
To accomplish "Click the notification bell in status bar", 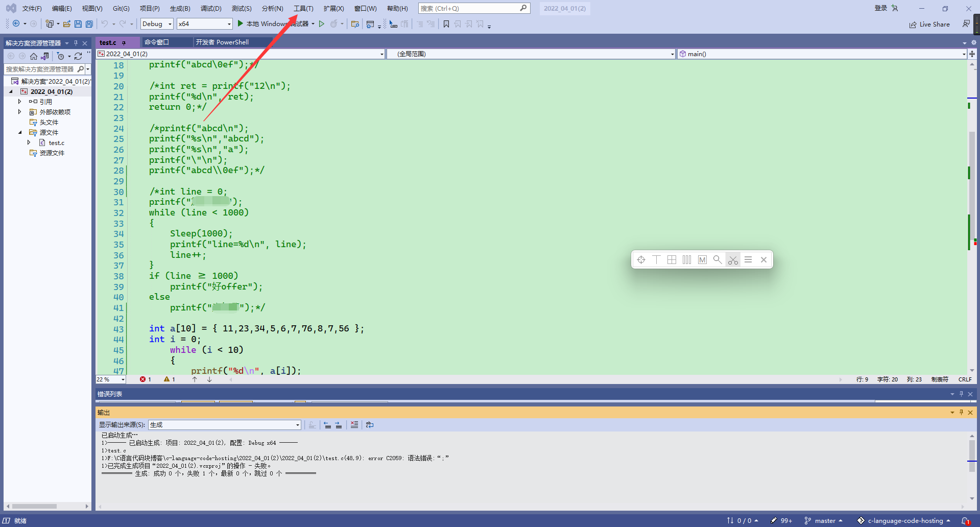I will [965, 521].
